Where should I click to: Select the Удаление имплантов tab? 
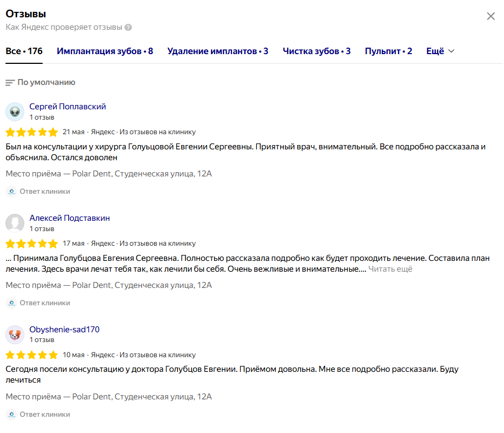pos(217,51)
